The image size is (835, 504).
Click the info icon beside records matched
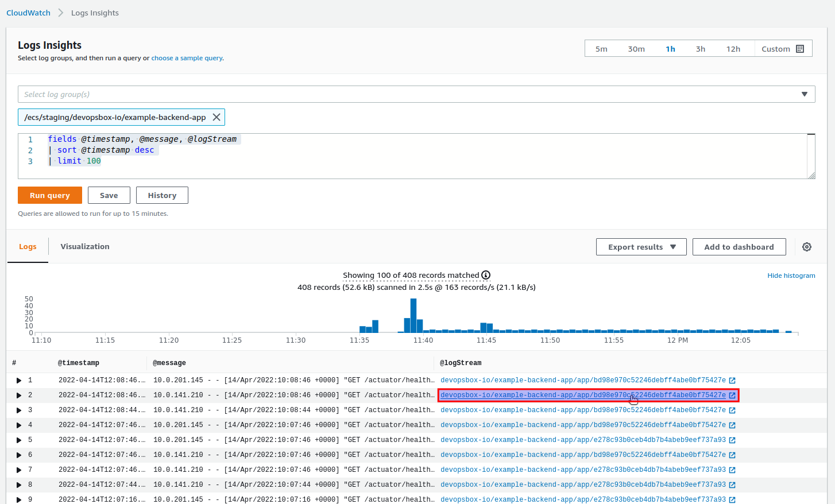click(x=486, y=275)
